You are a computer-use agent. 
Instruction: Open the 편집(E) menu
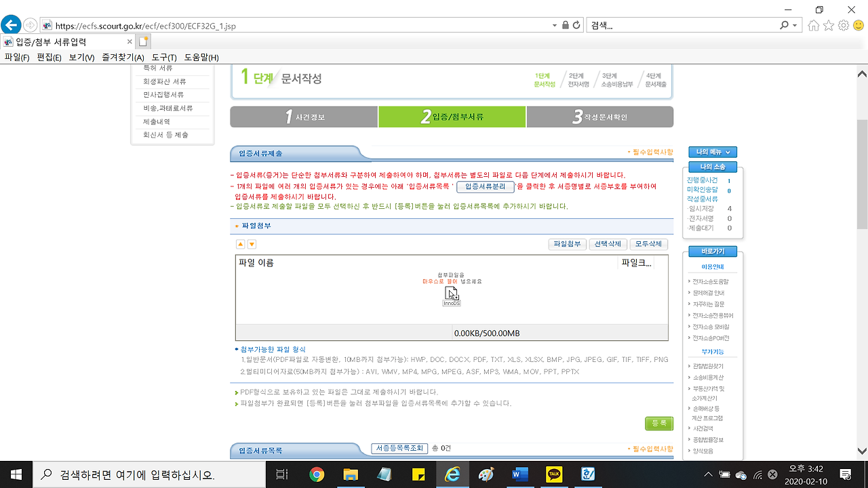coord(49,58)
